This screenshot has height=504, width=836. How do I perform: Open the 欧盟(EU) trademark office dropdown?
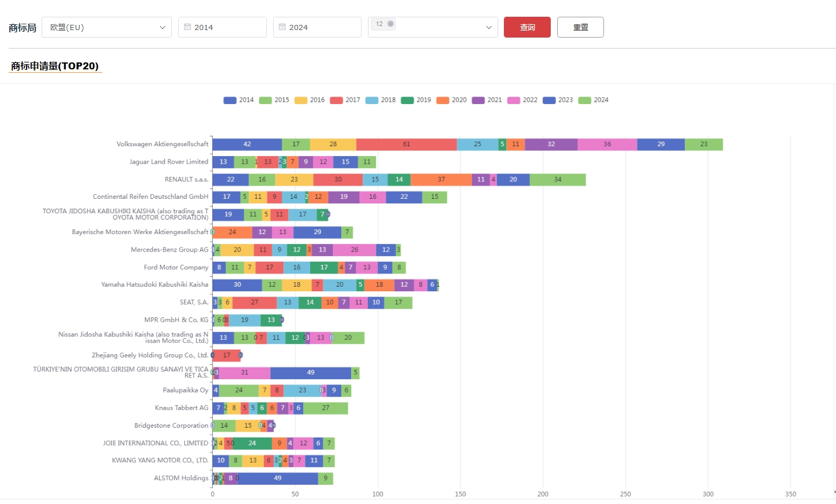[106, 27]
